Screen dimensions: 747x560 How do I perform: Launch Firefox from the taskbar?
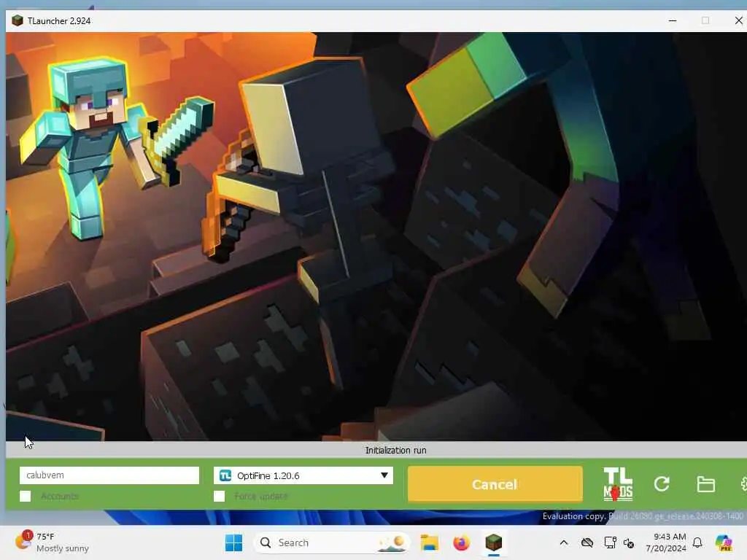[x=461, y=542]
